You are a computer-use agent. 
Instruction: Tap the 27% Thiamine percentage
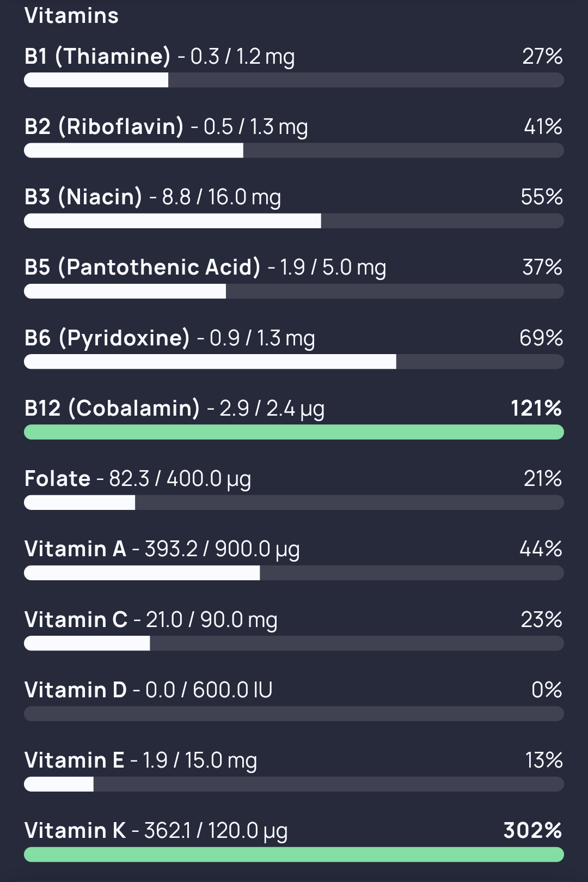(542, 56)
